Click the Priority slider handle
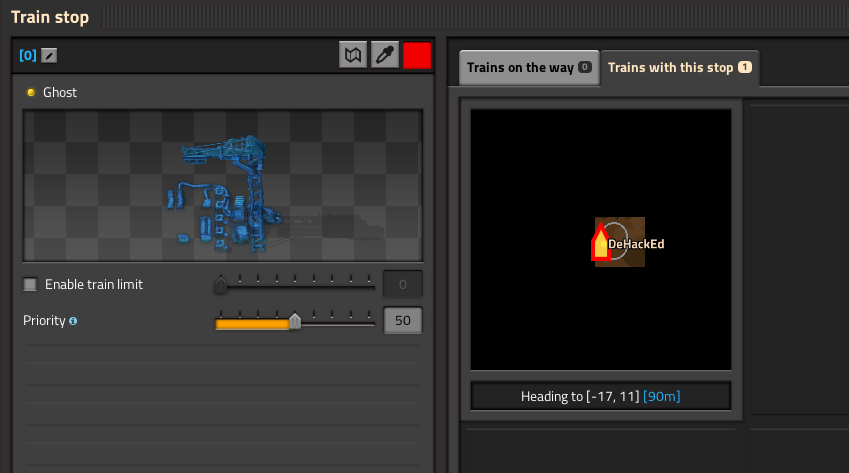 click(295, 320)
